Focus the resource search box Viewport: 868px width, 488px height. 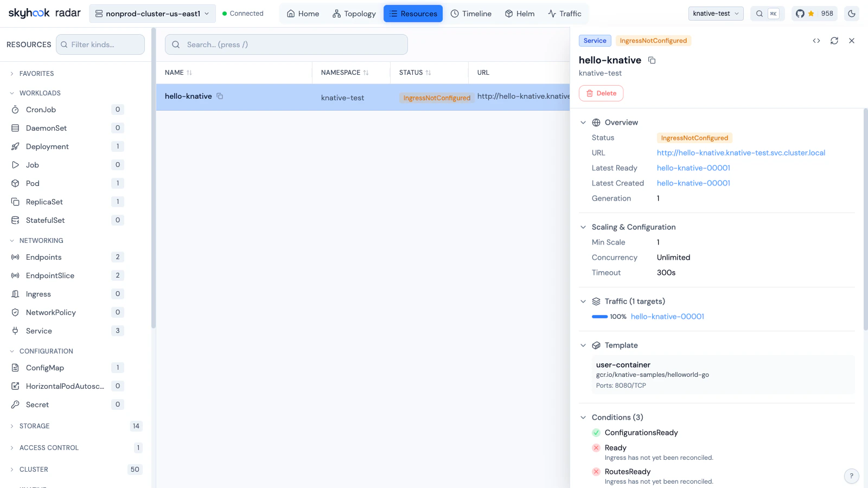pos(286,44)
